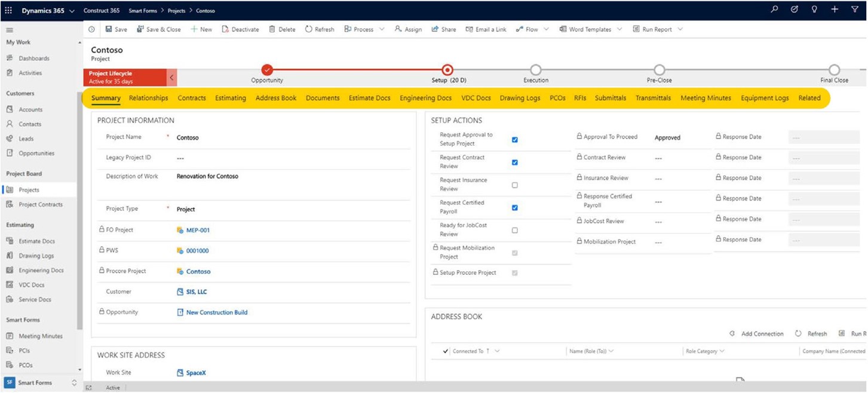Collapse the Project Lifecycle process bar chevron
The width and height of the screenshot is (868, 393).
click(172, 78)
